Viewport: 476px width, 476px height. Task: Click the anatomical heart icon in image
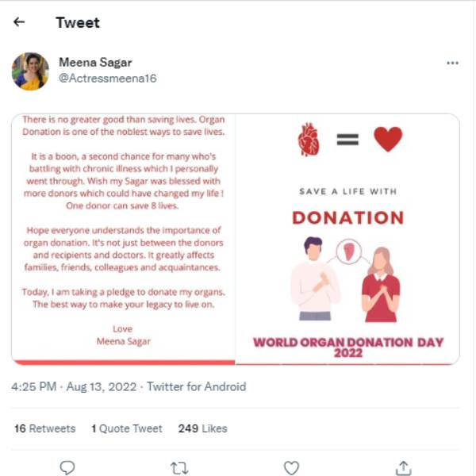(308, 140)
